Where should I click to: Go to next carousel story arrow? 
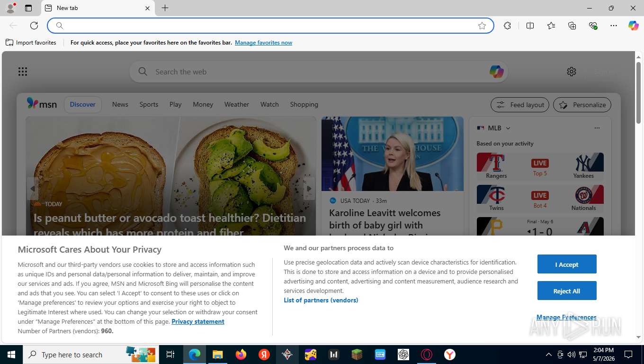[x=309, y=189]
